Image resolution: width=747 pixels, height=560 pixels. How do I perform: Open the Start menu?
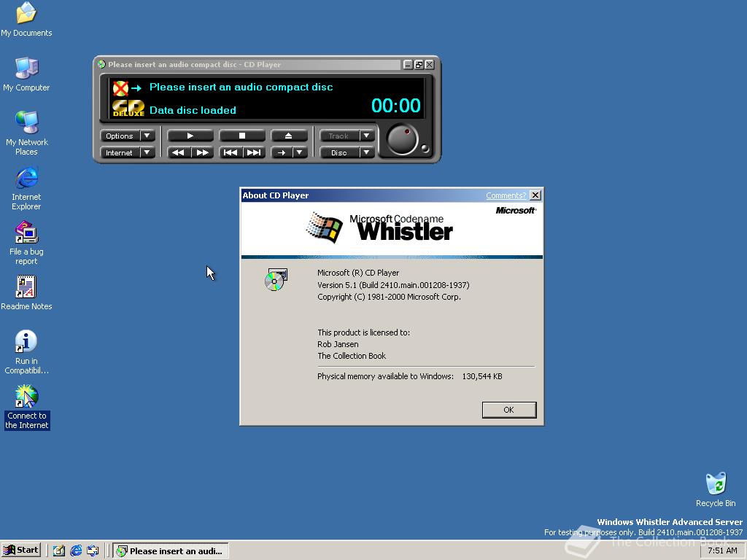point(21,550)
